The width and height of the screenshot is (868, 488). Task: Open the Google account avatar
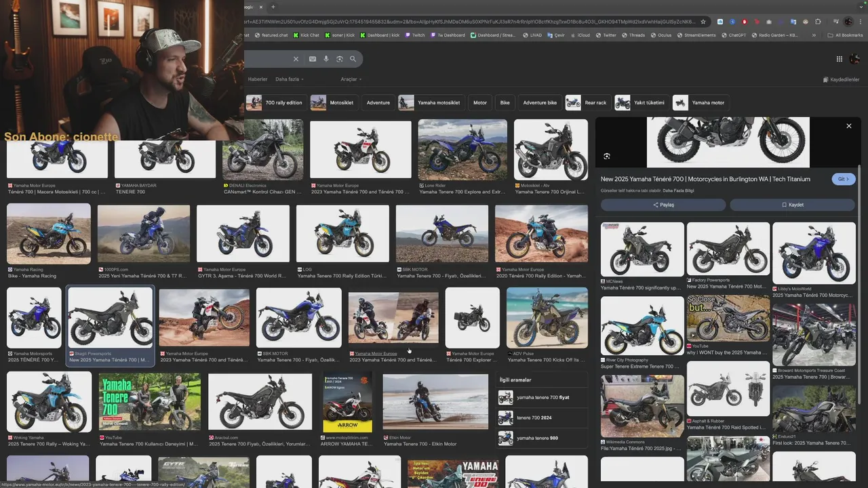854,59
